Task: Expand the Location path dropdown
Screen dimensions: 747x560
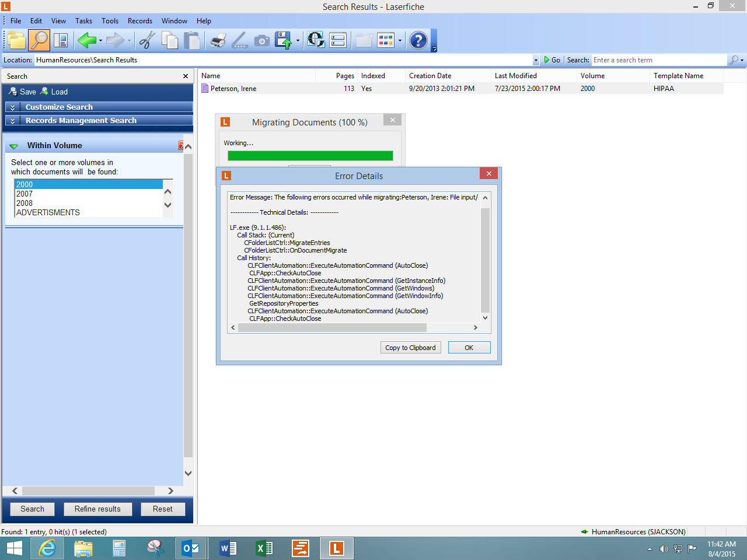Action: coord(536,60)
